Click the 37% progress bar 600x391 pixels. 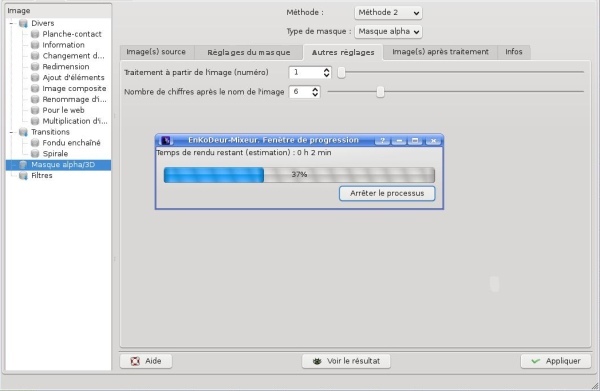point(299,175)
